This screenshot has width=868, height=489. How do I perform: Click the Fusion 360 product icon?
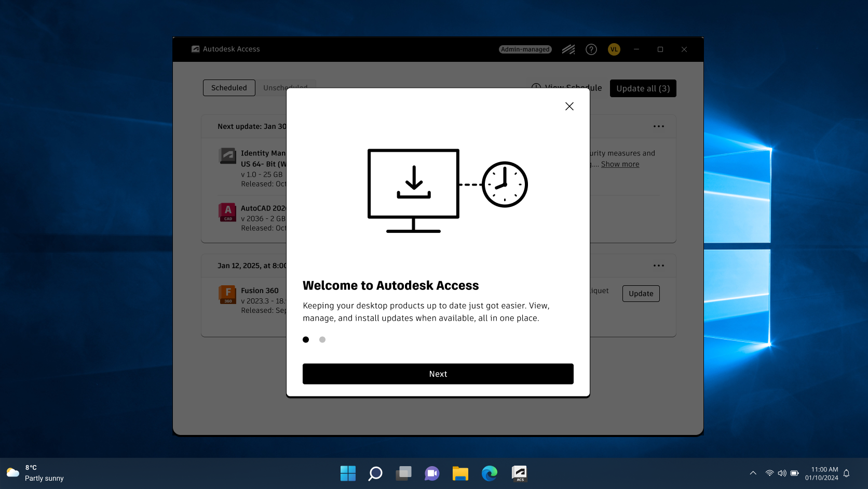point(227,295)
